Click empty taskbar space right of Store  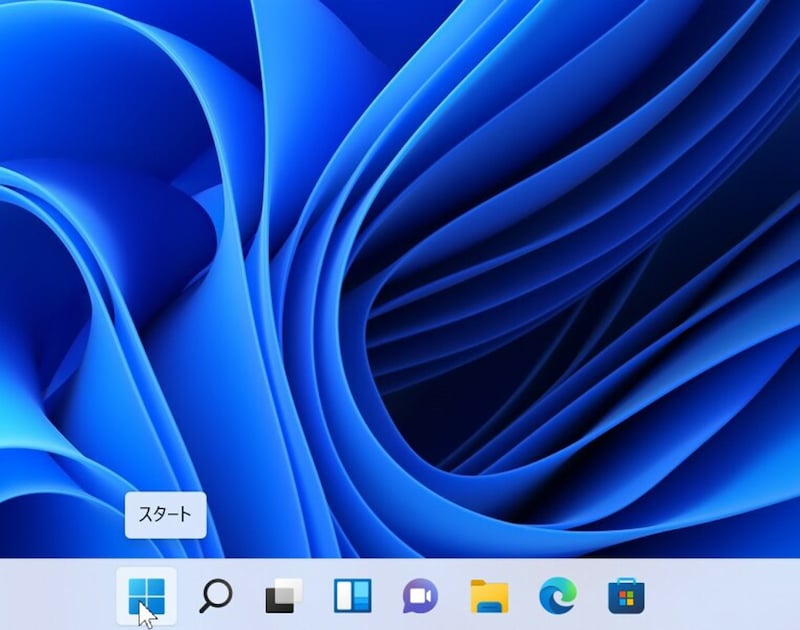pyautogui.click(x=730, y=596)
